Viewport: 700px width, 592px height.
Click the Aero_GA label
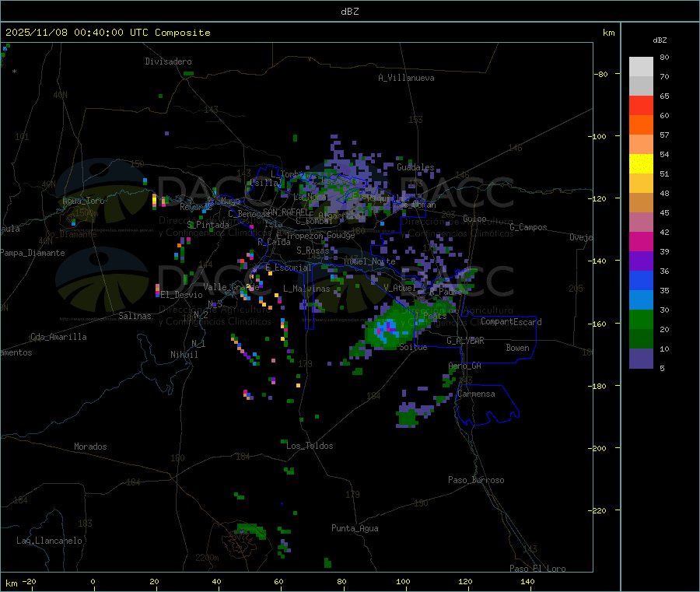click(x=465, y=366)
